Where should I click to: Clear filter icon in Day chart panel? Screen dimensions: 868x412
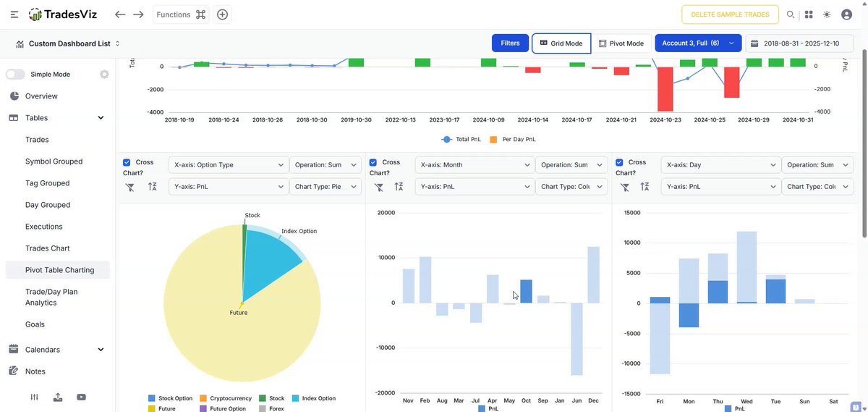click(625, 187)
